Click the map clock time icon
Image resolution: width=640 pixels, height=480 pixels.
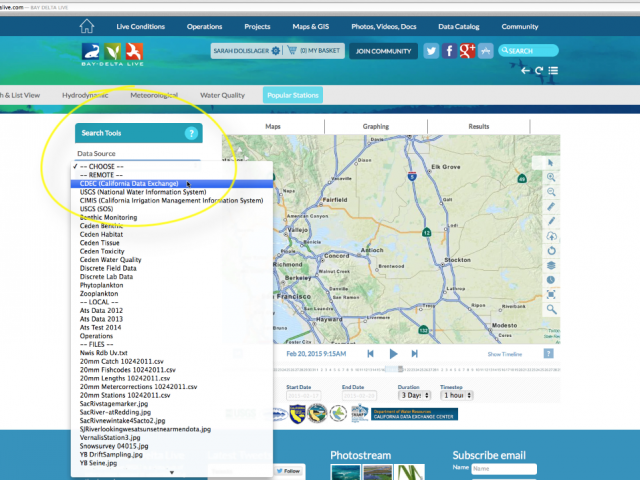[551, 280]
